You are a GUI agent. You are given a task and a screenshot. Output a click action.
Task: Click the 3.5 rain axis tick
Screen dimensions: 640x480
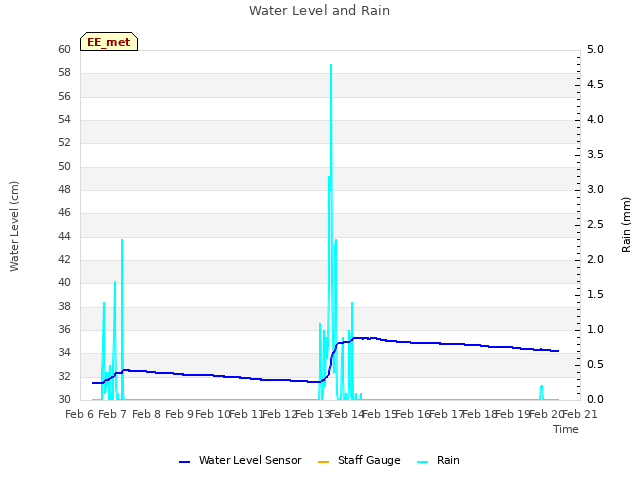(595, 155)
